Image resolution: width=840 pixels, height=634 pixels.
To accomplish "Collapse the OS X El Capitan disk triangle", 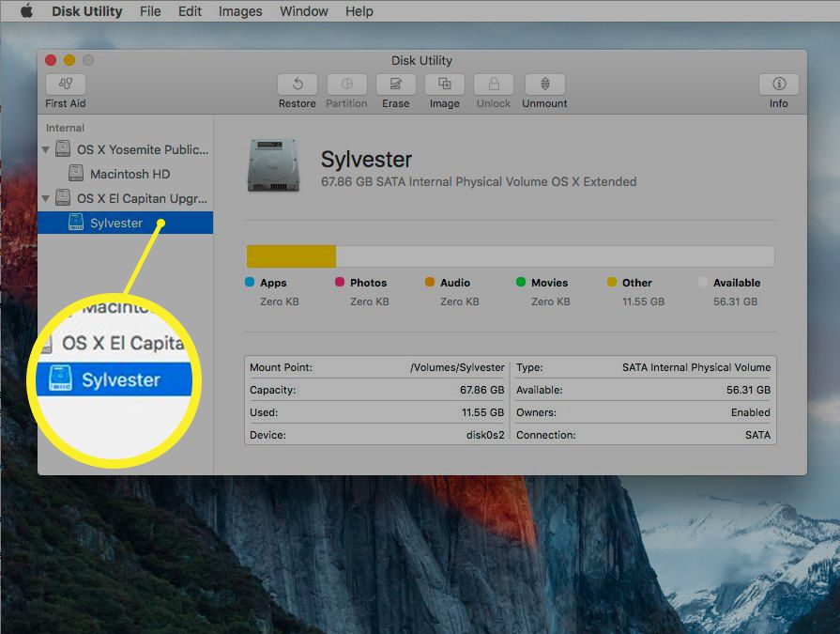I will click(x=46, y=198).
